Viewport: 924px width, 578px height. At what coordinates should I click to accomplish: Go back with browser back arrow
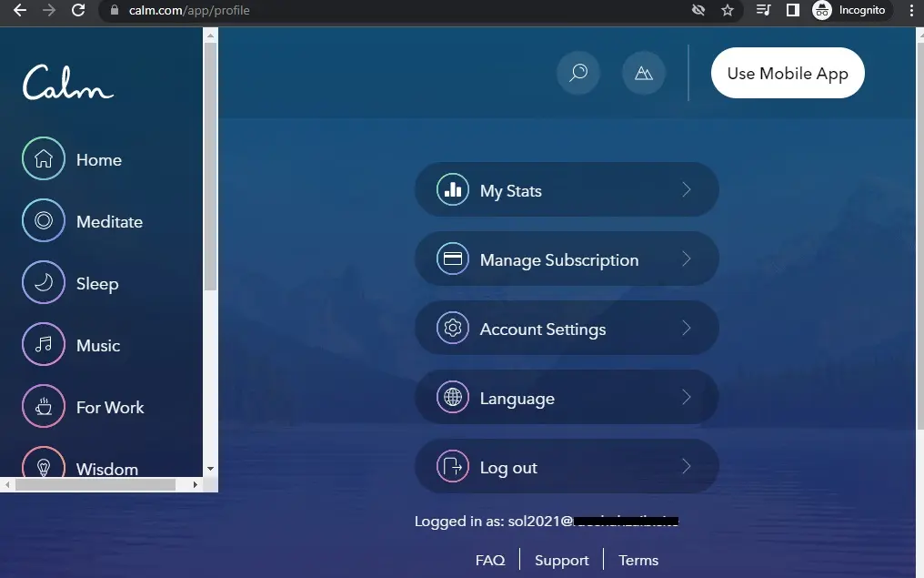click(20, 10)
